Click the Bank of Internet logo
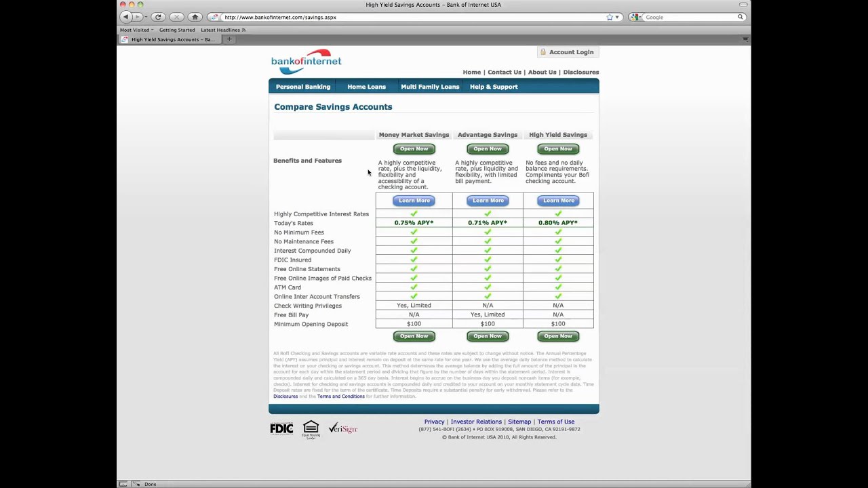This screenshot has width=868, height=488. click(x=307, y=62)
